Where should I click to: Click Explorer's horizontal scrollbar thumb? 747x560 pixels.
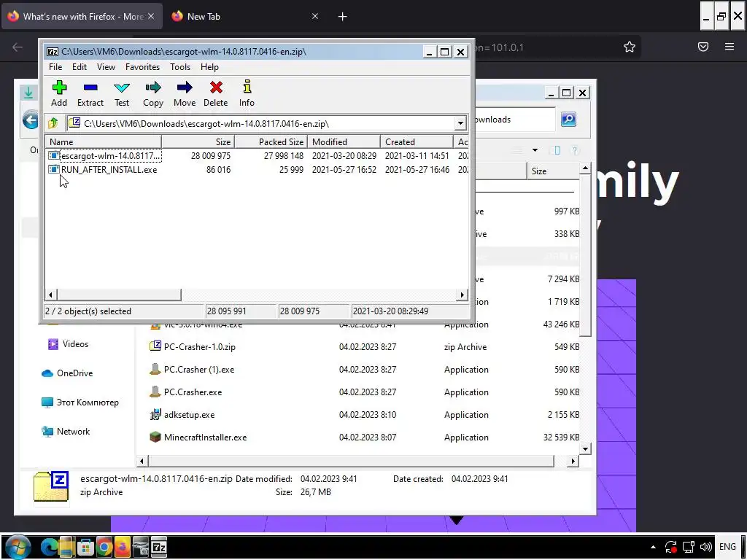[351, 461]
